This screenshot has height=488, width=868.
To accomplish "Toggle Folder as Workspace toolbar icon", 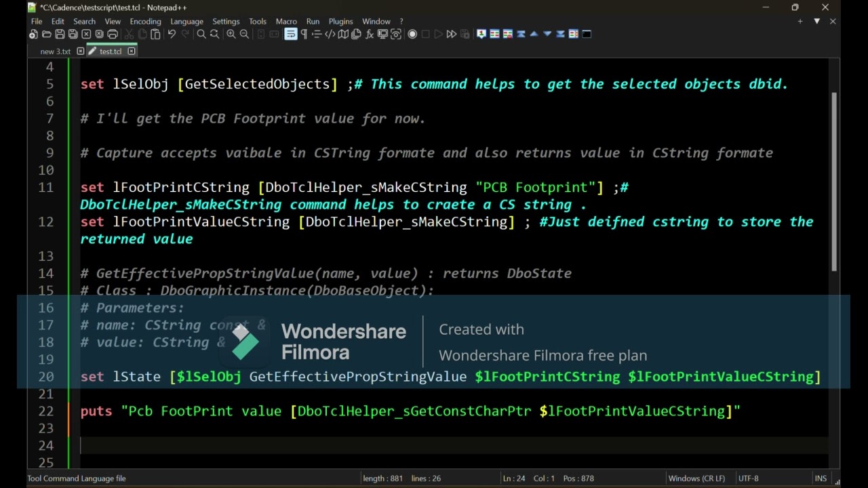I will [x=382, y=34].
